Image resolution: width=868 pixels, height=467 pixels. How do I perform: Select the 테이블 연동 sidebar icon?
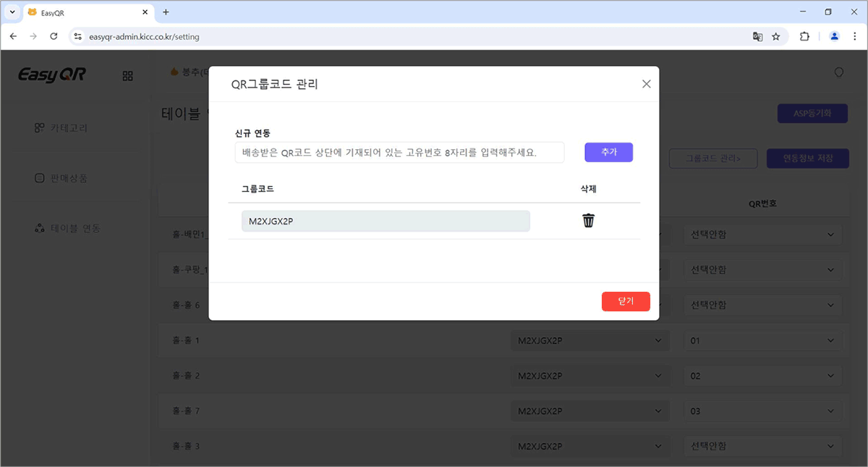(39, 228)
